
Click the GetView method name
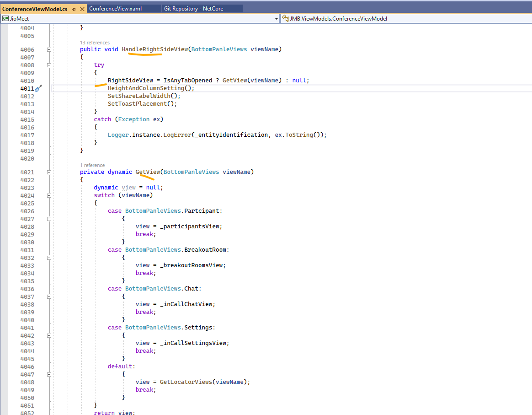[147, 172]
